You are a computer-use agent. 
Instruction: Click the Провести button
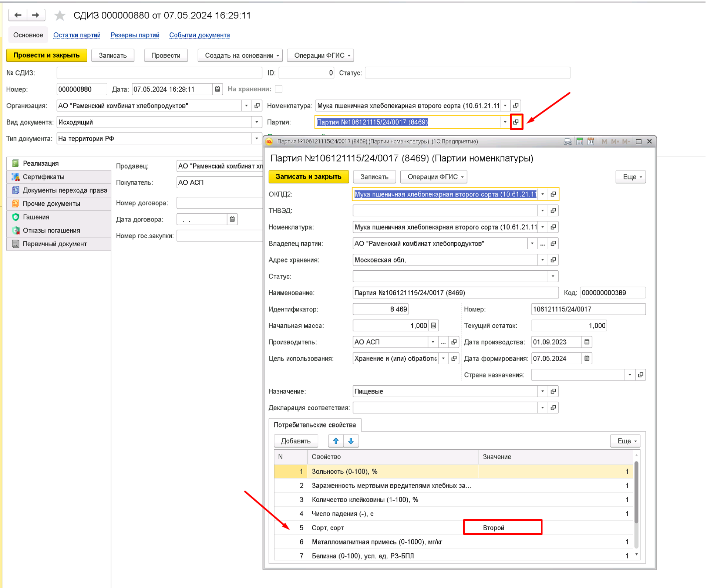coord(166,55)
